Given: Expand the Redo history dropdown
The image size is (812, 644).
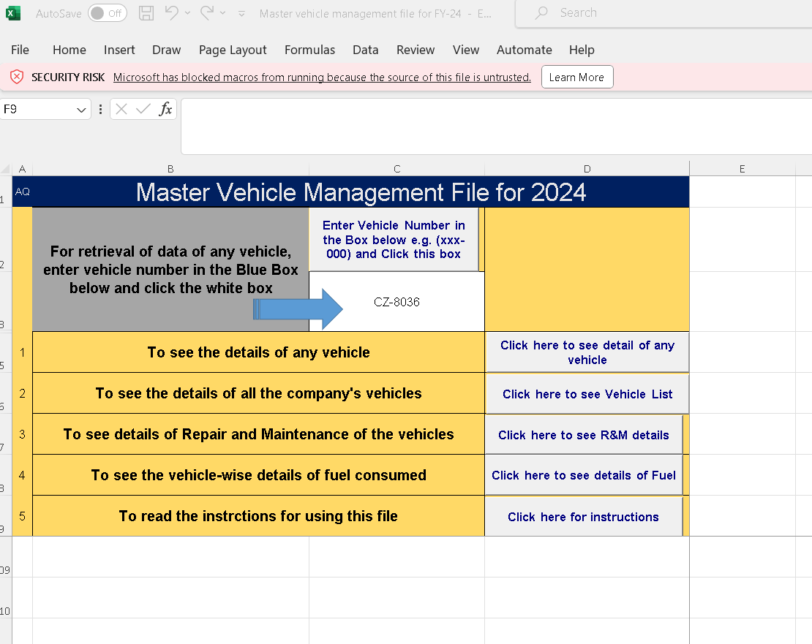Looking at the screenshot, I should pos(222,13).
